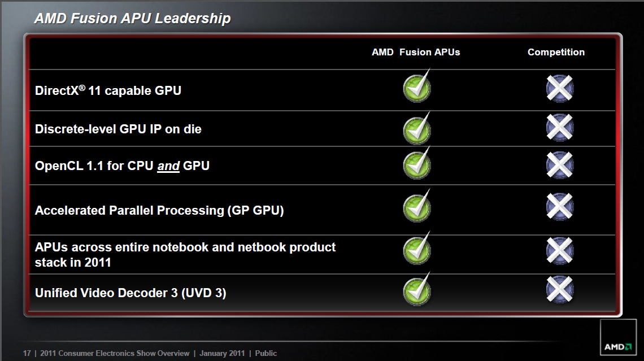Click Competition X mark for APUs notebook row
Screen dimensions: 644x361
click(x=560, y=250)
